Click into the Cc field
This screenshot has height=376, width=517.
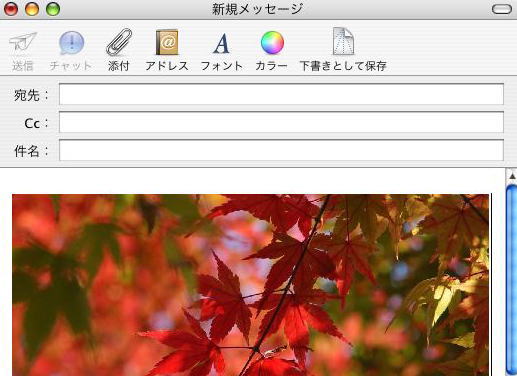281,122
